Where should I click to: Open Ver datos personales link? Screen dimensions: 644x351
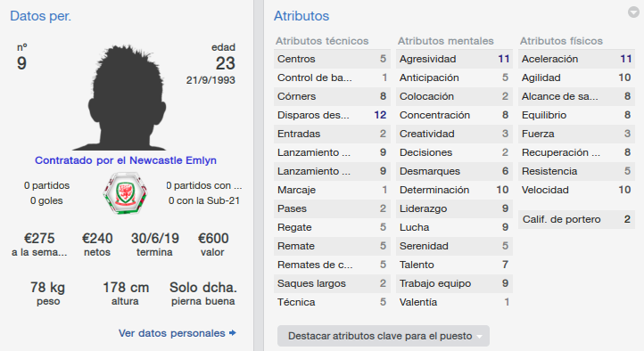[171, 333]
